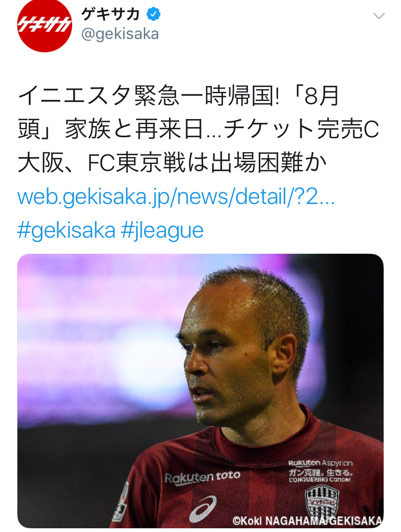Open the ゲキサカ display name profile
This screenshot has width=401, height=532.
(110, 14)
